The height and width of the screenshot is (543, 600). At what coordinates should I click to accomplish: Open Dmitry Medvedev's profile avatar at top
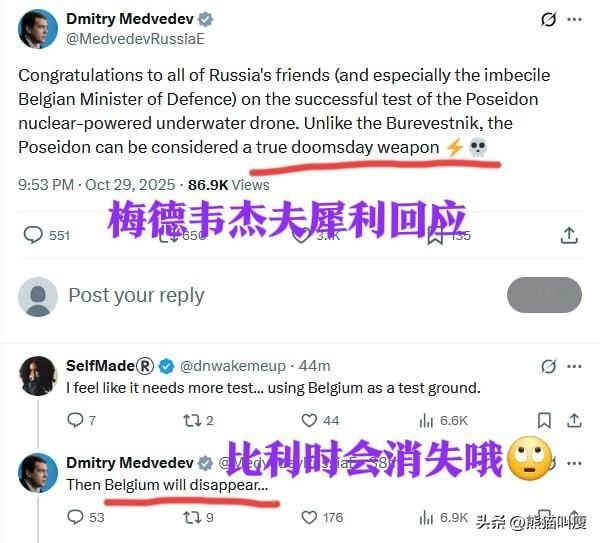pyautogui.click(x=38, y=29)
